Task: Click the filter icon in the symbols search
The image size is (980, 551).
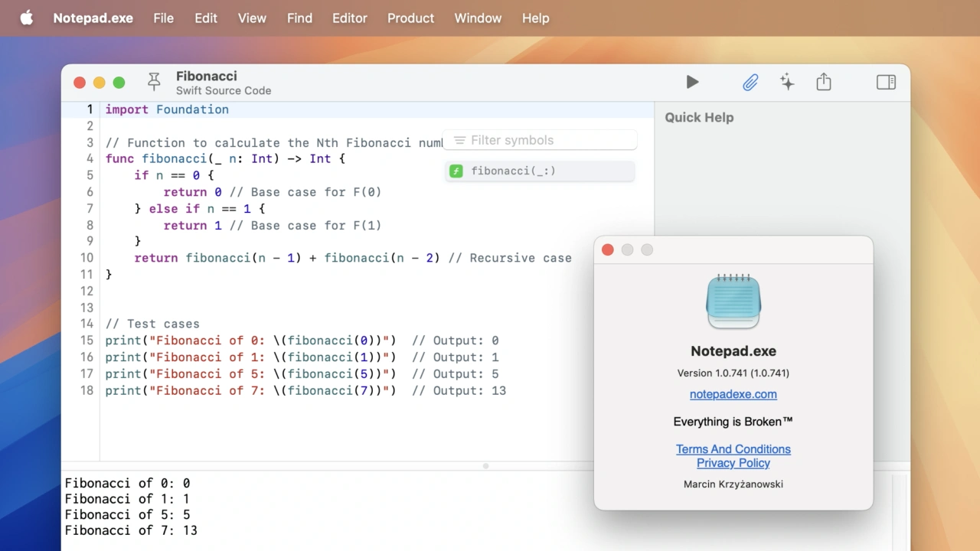Action: tap(459, 141)
